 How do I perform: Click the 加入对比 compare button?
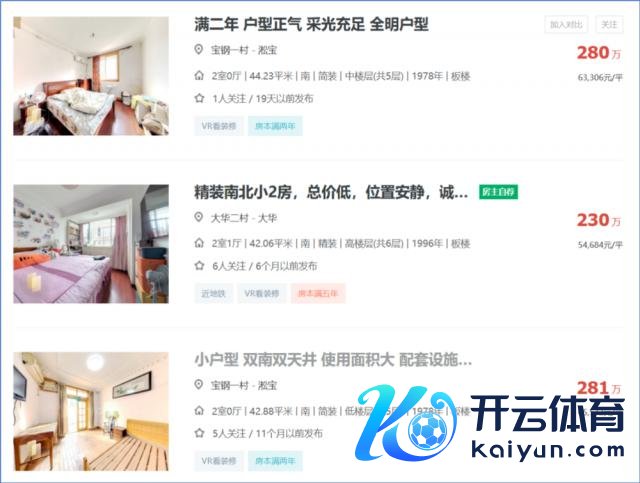pos(566,24)
